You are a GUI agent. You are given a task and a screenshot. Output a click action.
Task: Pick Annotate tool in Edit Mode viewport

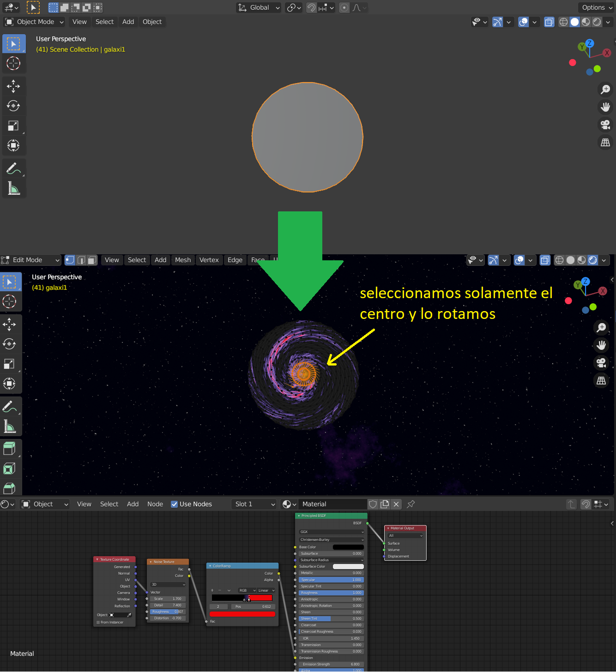[x=10, y=407]
